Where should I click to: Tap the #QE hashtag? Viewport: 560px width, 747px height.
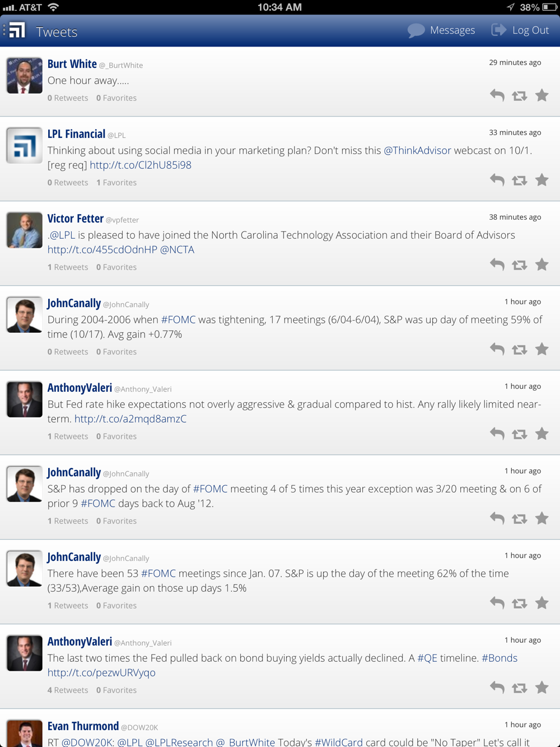point(427,658)
